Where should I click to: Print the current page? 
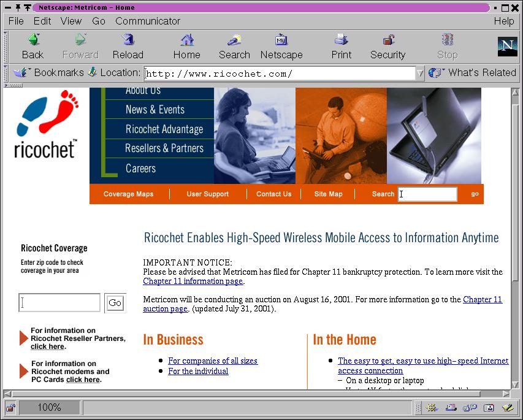(x=342, y=47)
